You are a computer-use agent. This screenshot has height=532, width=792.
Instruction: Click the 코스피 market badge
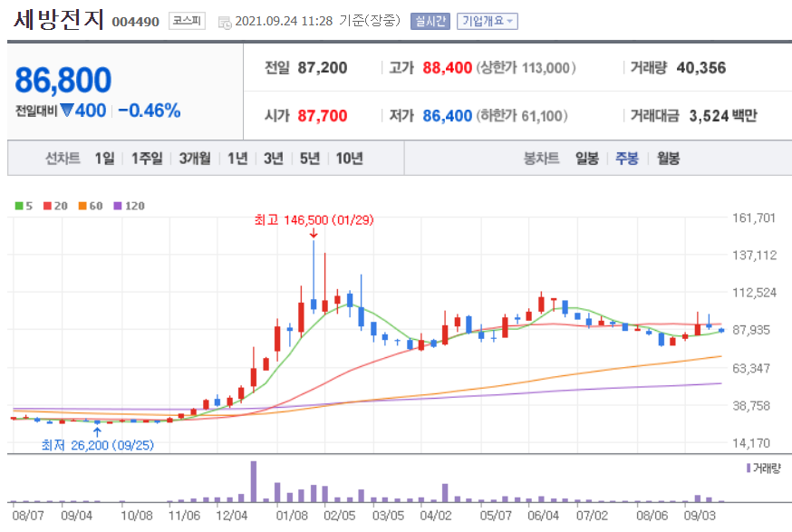pyautogui.click(x=187, y=21)
